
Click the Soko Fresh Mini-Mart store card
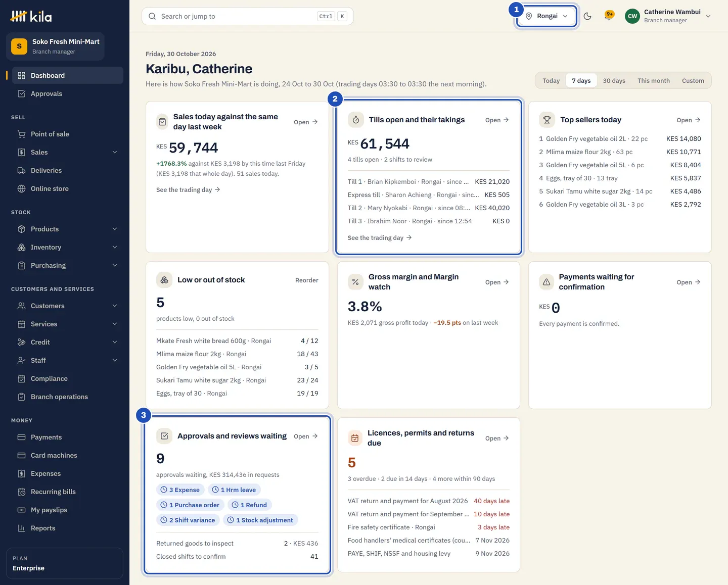tap(56, 46)
